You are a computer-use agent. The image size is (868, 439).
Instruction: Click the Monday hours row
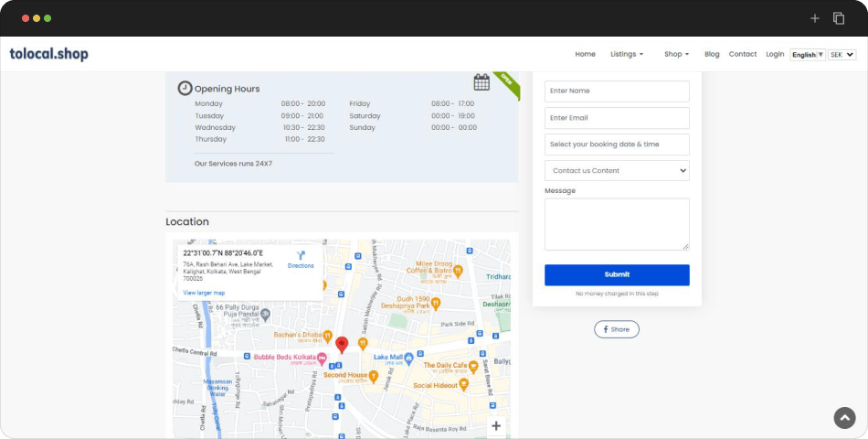(260, 103)
